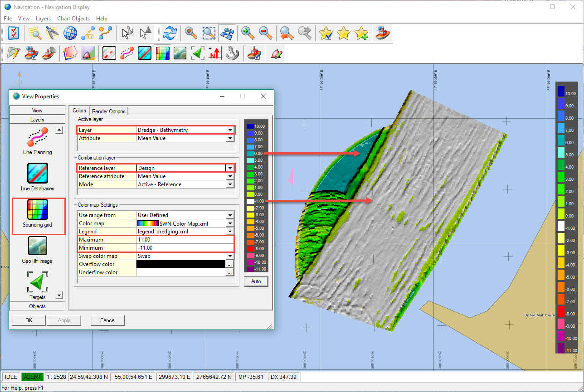The image size is (584, 392).
Task: Expand the active Layer dropdown
Action: (x=230, y=130)
